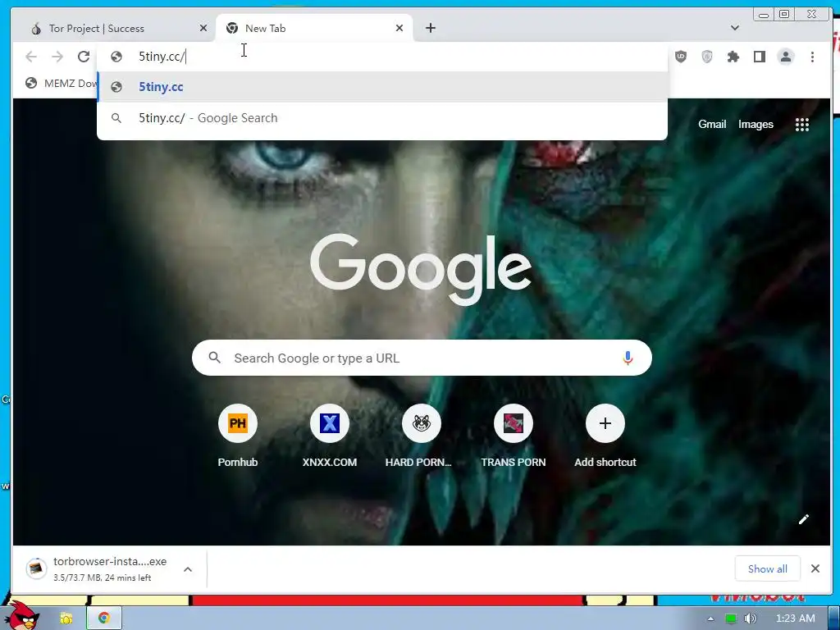This screenshot has height=630, width=840.
Task: Open the Google apps grid
Action: pos(802,125)
